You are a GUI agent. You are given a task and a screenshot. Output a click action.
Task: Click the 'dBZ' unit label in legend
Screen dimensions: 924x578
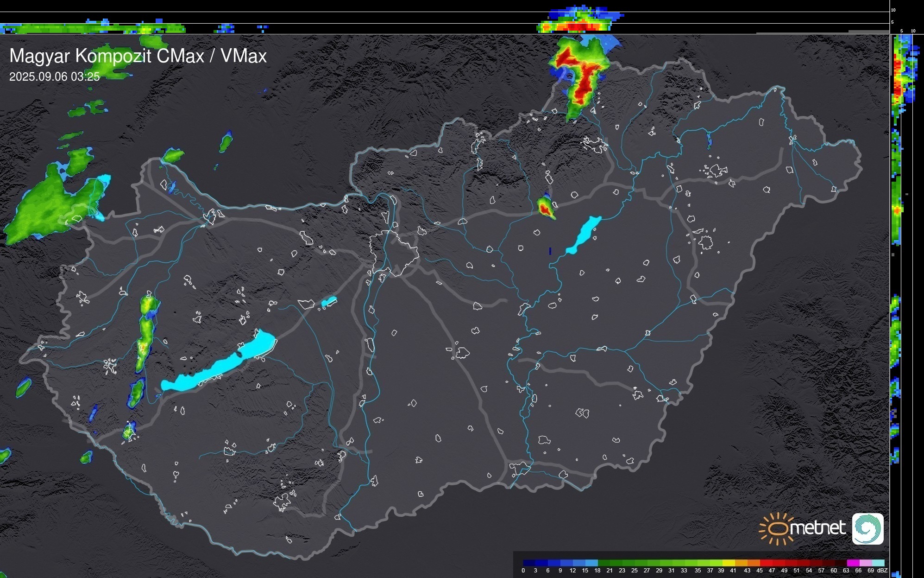coord(882,571)
